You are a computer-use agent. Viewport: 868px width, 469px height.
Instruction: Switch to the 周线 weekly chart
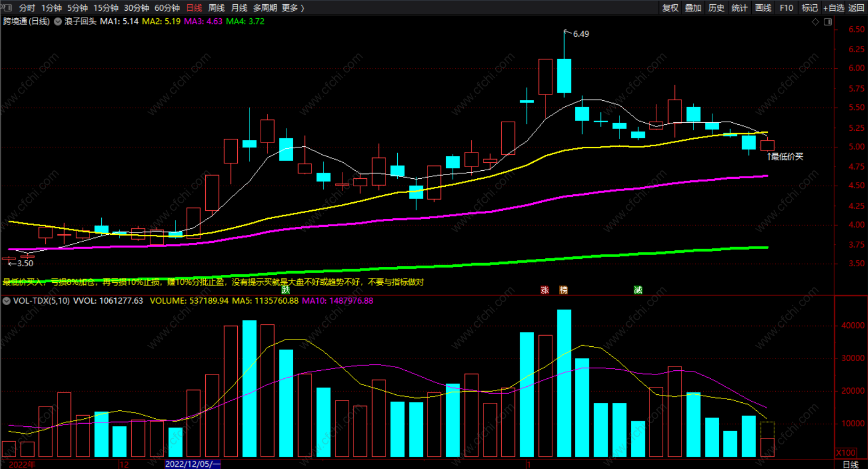pos(216,7)
